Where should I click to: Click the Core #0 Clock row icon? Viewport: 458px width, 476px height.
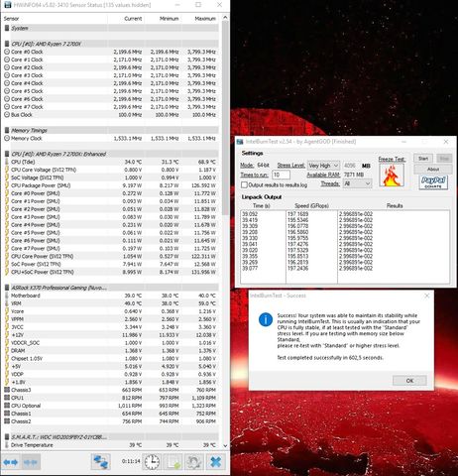[x=7, y=52]
